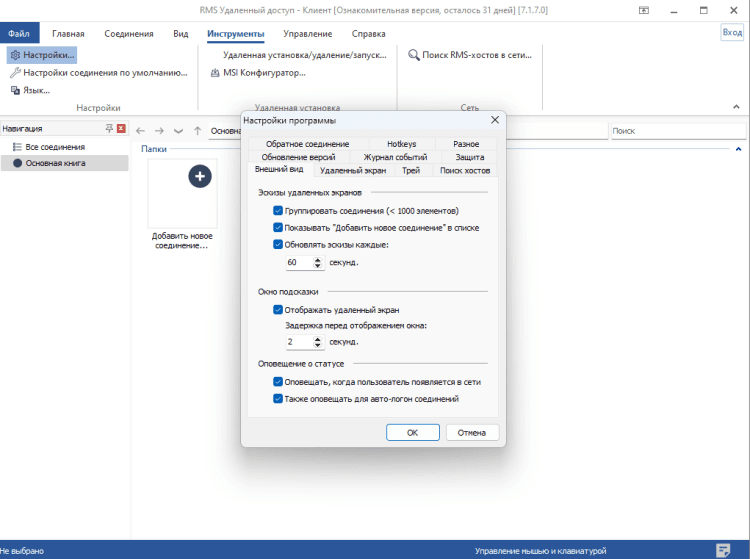Toggle Отображать удаленный экран checkbox
This screenshot has height=559, width=750.
point(278,310)
